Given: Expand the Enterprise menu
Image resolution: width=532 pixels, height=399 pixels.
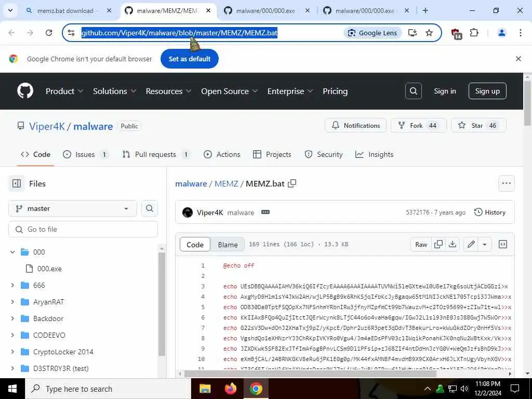Looking at the screenshot, I should pos(290,91).
